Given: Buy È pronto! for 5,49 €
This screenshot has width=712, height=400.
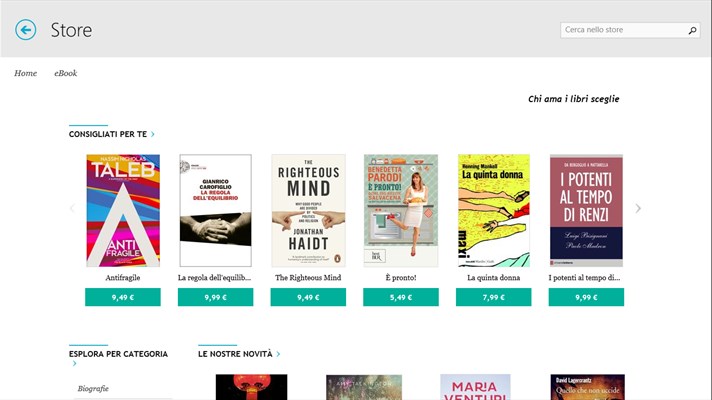Looking at the screenshot, I should pyautogui.click(x=401, y=297).
